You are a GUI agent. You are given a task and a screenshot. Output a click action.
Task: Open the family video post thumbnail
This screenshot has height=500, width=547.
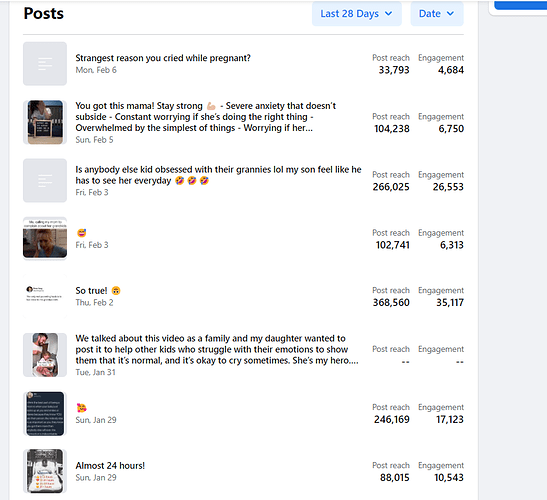pos(45,355)
